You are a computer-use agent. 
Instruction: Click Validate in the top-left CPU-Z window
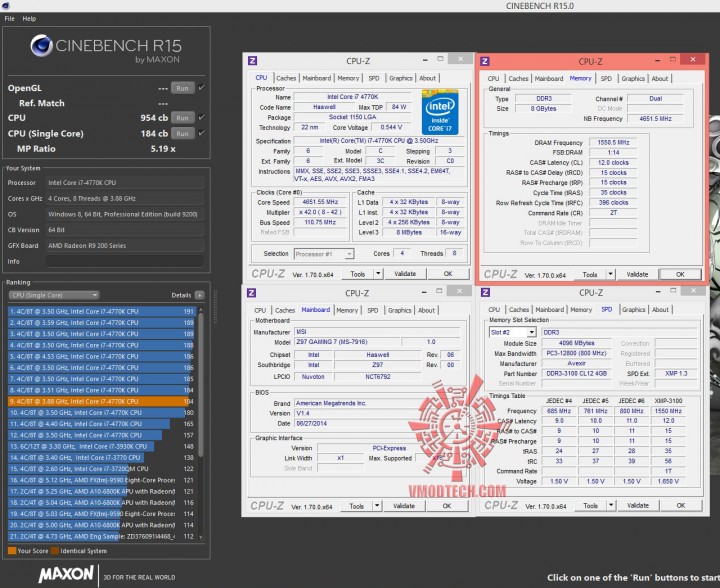(405, 274)
